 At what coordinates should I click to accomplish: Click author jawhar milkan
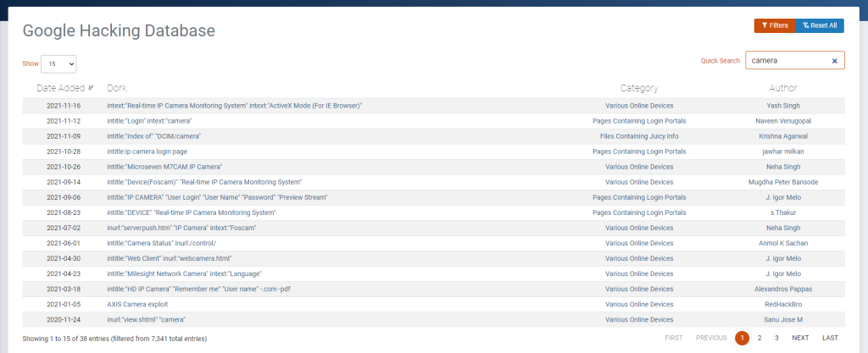coord(782,152)
